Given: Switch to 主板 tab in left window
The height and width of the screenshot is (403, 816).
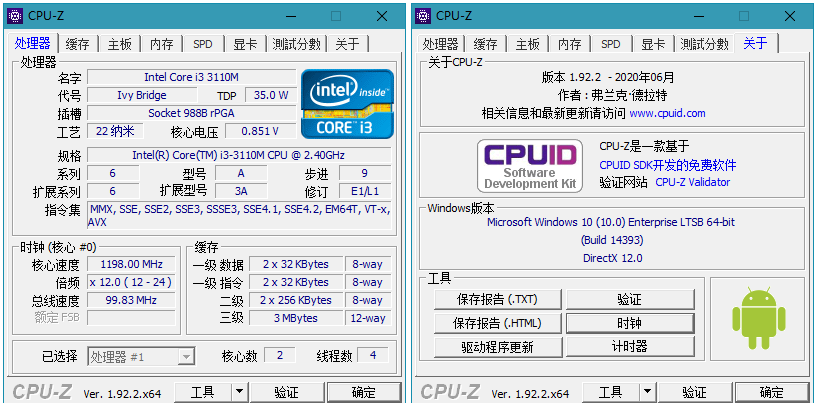Looking at the screenshot, I should [120, 44].
